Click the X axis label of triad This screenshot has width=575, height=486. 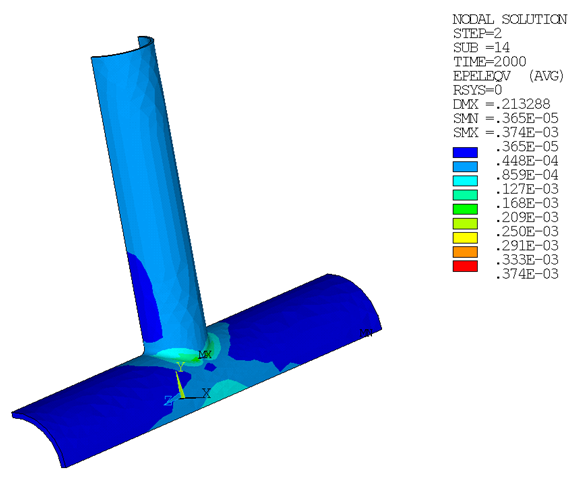(x=206, y=393)
